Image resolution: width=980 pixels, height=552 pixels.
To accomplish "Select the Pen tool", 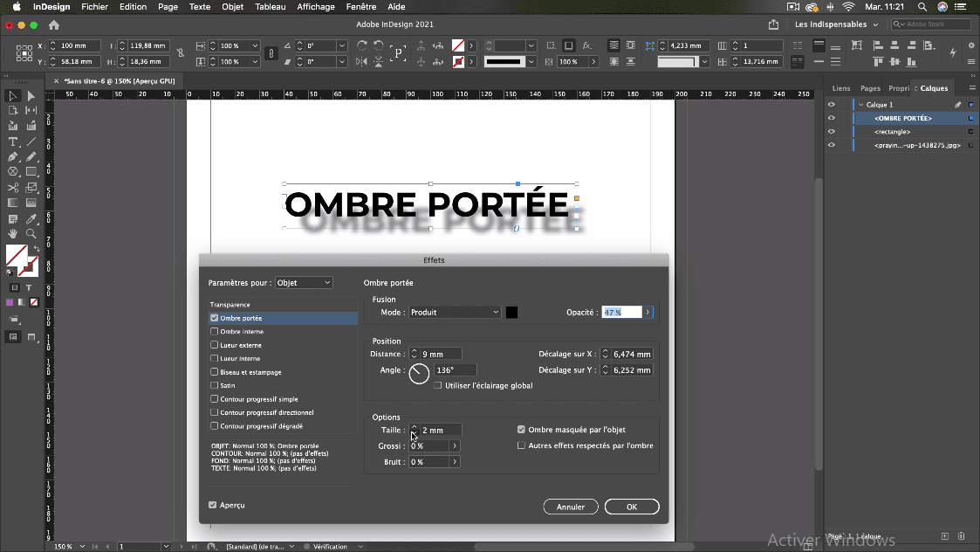I will click(x=13, y=156).
